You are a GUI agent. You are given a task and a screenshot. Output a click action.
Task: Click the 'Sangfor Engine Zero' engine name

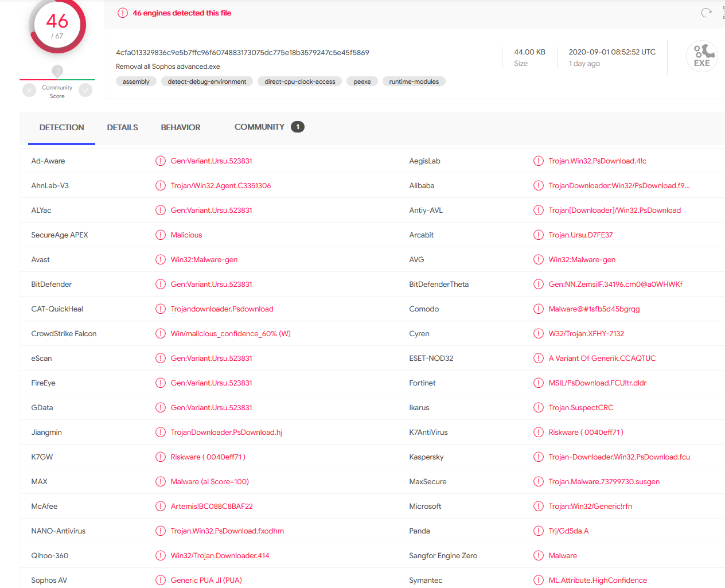coord(443,555)
